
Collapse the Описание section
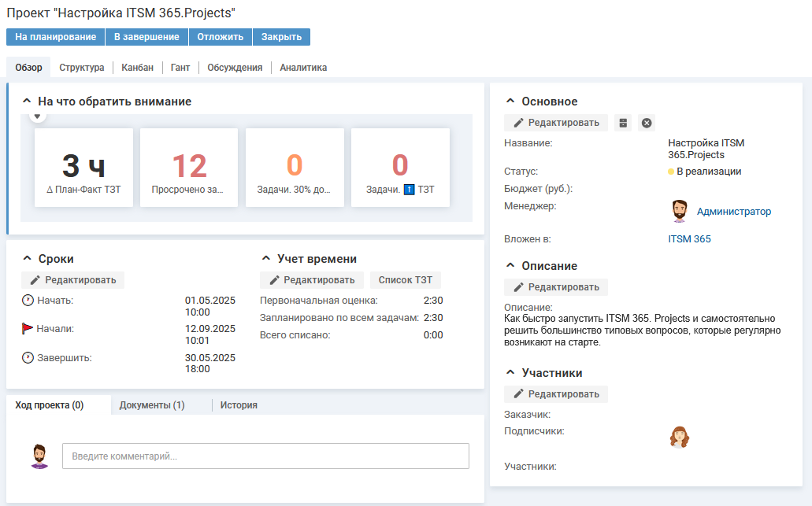pyautogui.click(x=510, y=266)
